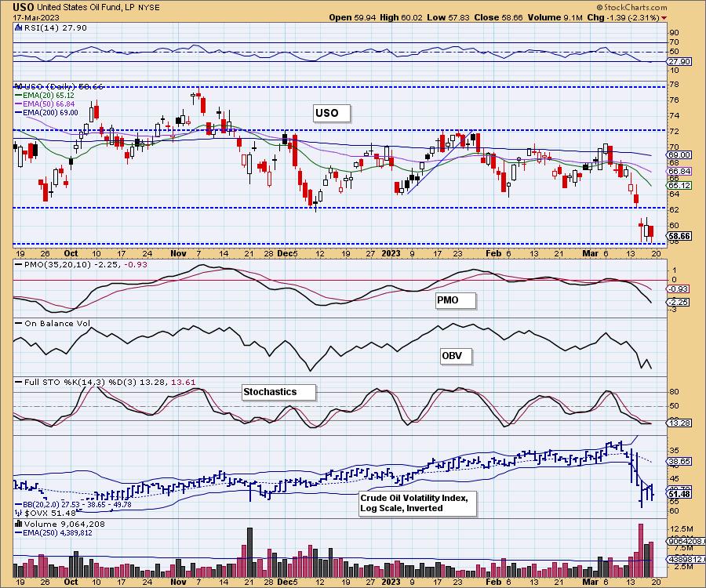Click the Volume legend bars icon
706x588 pixels.
[x=19, y=524]
